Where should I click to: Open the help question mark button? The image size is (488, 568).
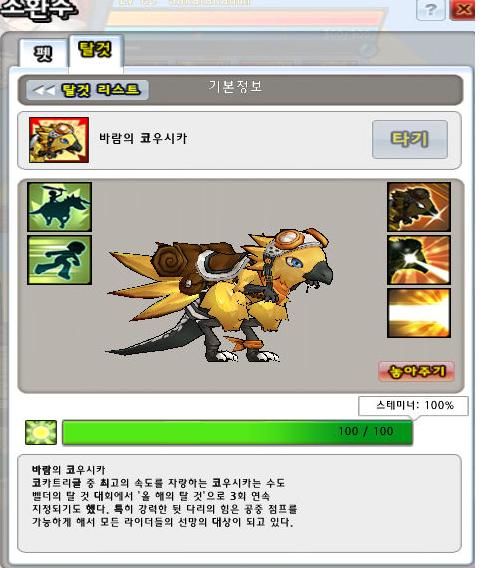click(x=430, y=9)
